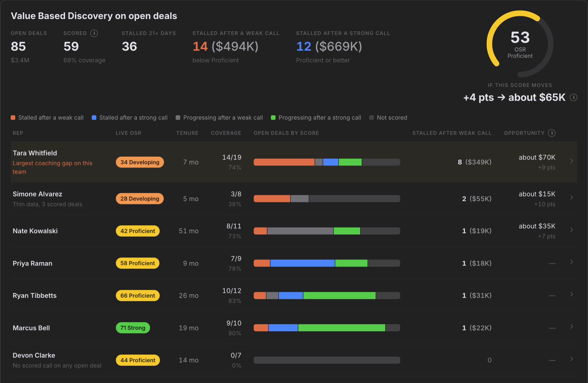Select rep name Tara Whitfield
The height and width of the screenshot is (383, 588).
35,153
